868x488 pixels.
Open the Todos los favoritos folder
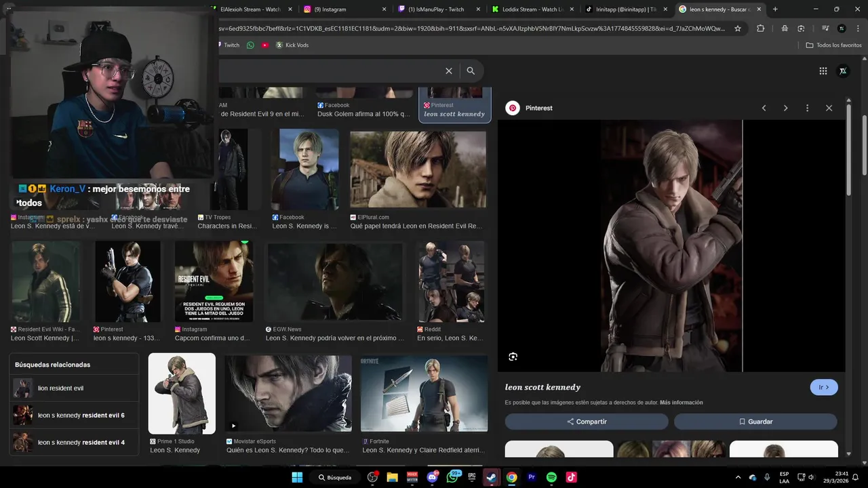tap(833, 45)
